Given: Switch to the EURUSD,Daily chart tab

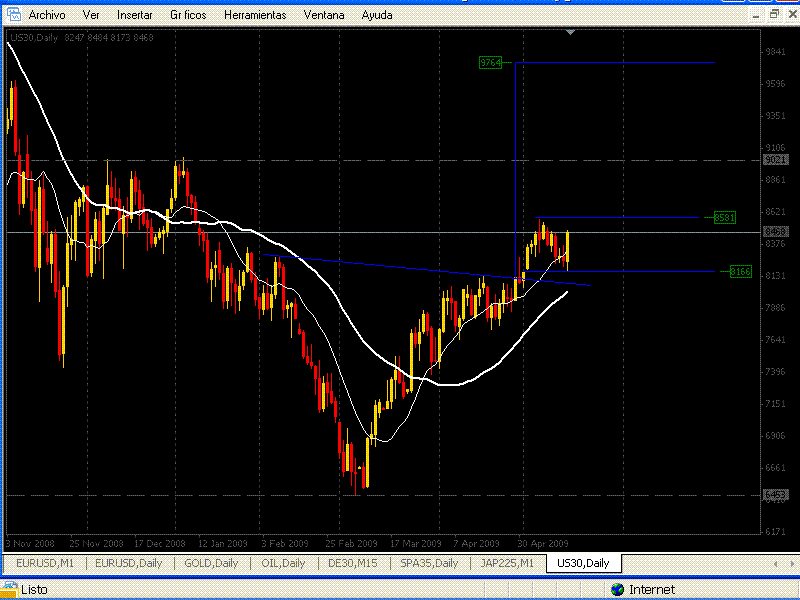Looking at the screenshot, I should point(129,563).
